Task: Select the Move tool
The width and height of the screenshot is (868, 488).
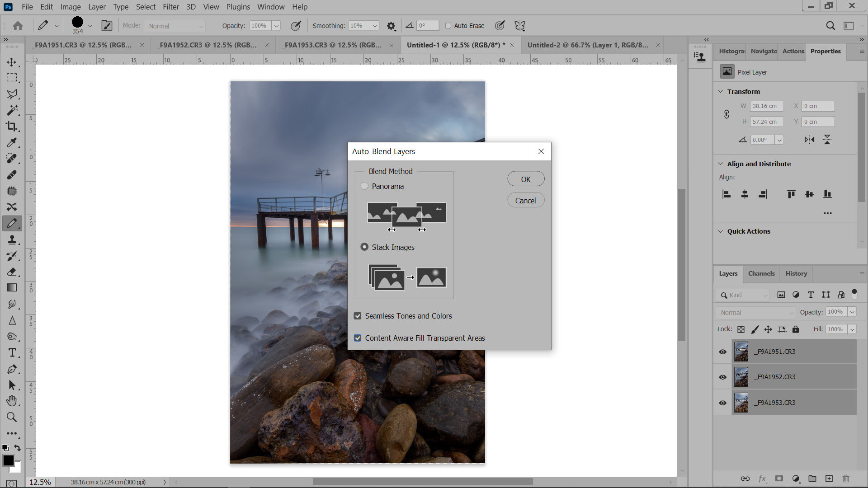Action: point(12,61)
